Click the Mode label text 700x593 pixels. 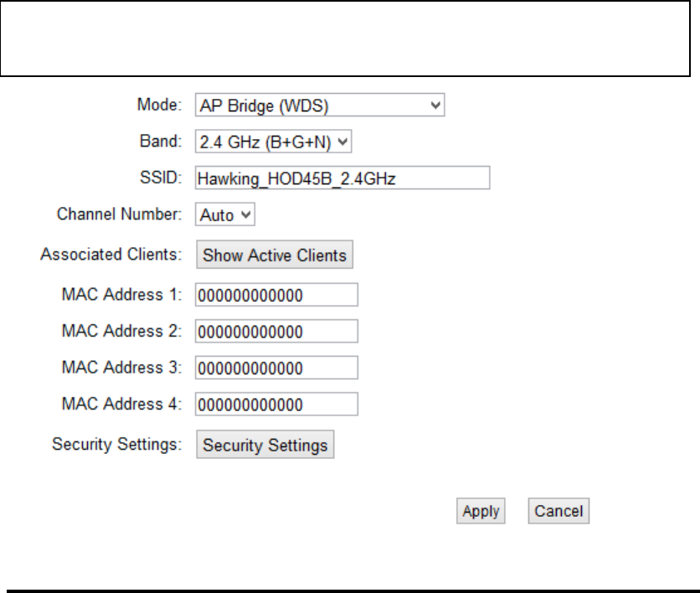159,105
